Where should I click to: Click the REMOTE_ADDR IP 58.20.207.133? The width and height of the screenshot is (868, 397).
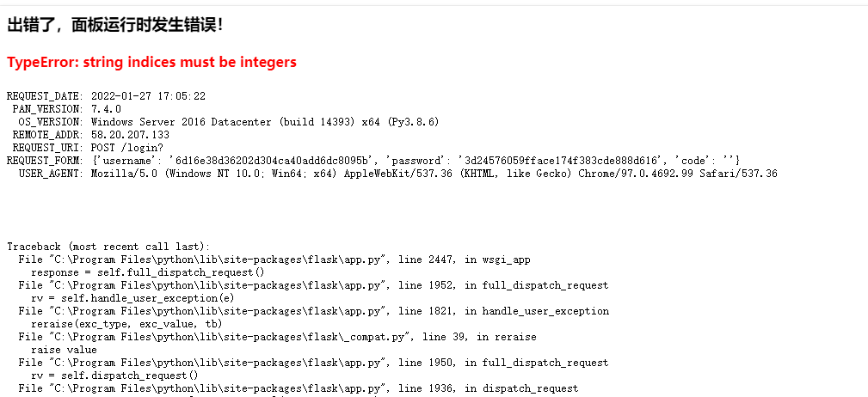pyautogui.click(x=130, y=135)
